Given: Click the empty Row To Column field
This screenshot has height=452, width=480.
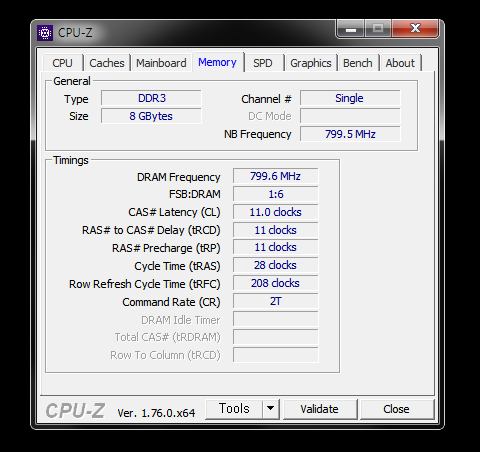Looking at the screenshot, I should click(x=276, y=355).
